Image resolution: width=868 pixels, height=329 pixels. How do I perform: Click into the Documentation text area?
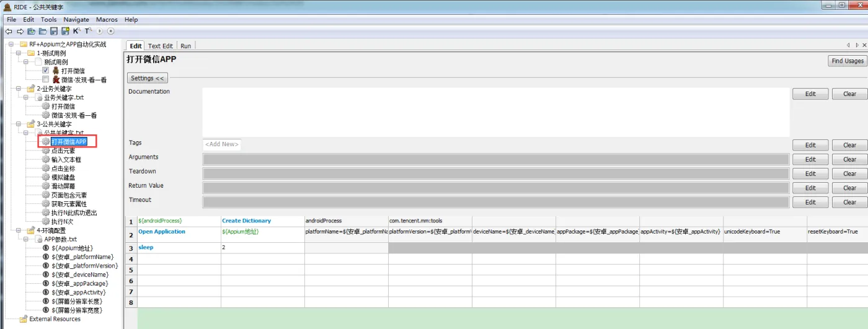(496, 112)
